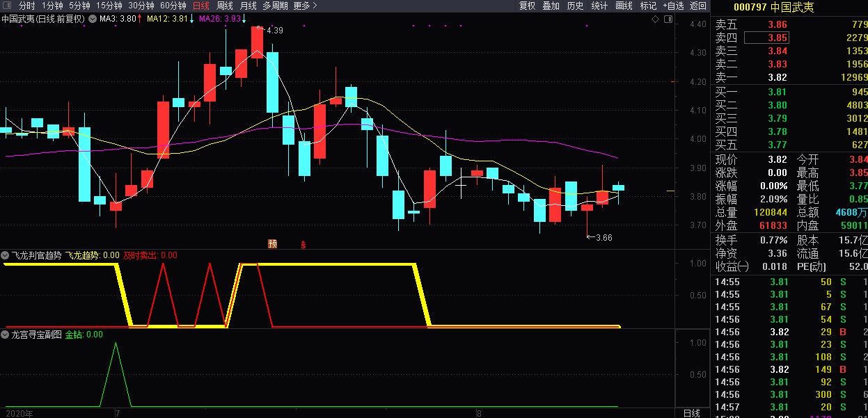The image size is (868, 418).
Task: Click the 标记 mark button
Action: [x=648, y=6]
